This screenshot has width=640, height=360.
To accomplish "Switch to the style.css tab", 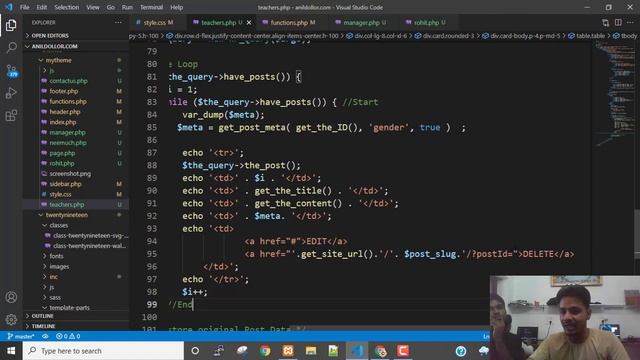I will (158, 23).
